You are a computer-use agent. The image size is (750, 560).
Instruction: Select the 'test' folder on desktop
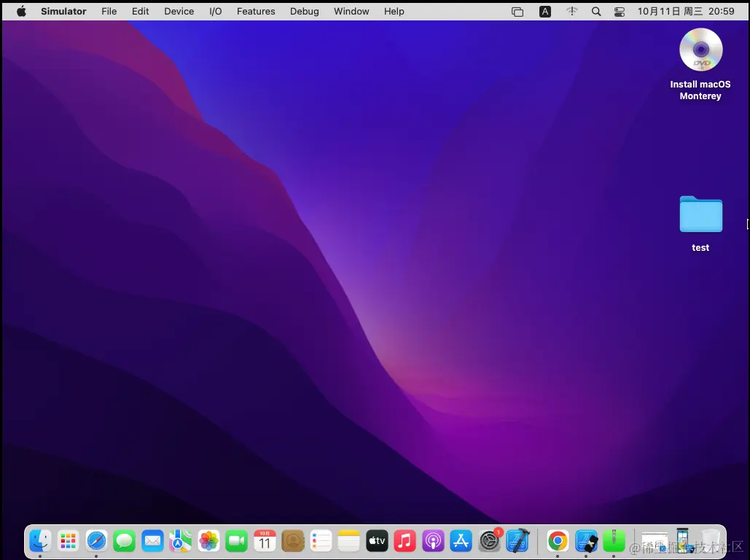point(700,215)
